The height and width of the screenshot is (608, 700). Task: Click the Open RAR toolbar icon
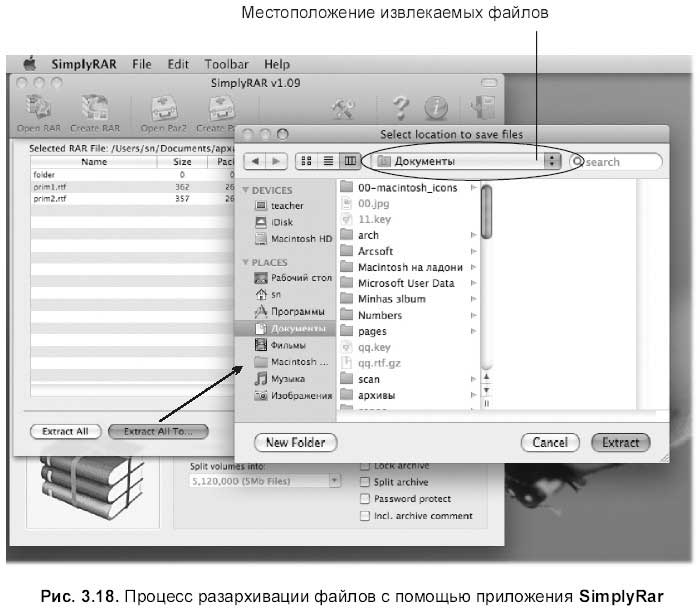pos(39,108)
